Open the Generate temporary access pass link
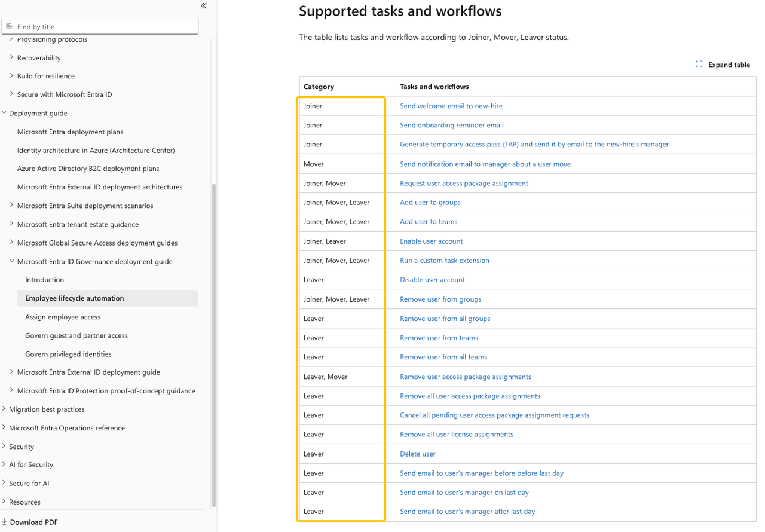Viewport: 765px width, 532px height. [534, 144]
